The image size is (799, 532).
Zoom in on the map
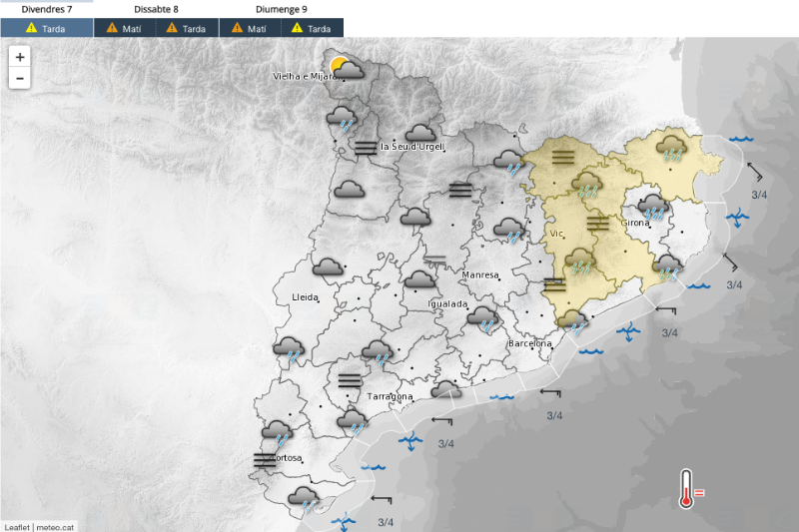(x=20, y=58)
